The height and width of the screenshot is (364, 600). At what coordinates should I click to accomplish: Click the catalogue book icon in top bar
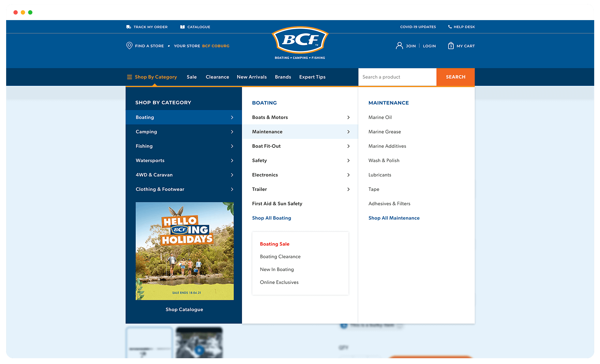pos(182,27)
